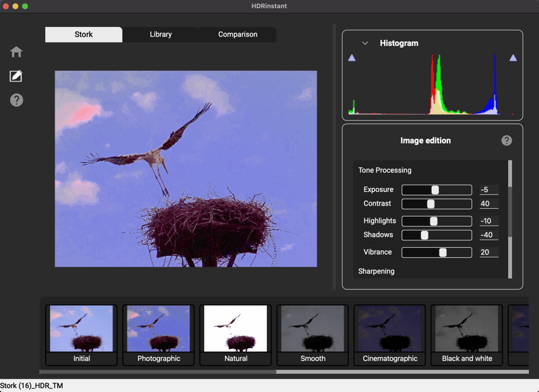
Task: Select the Natural preset
Action: coord(235,329)
